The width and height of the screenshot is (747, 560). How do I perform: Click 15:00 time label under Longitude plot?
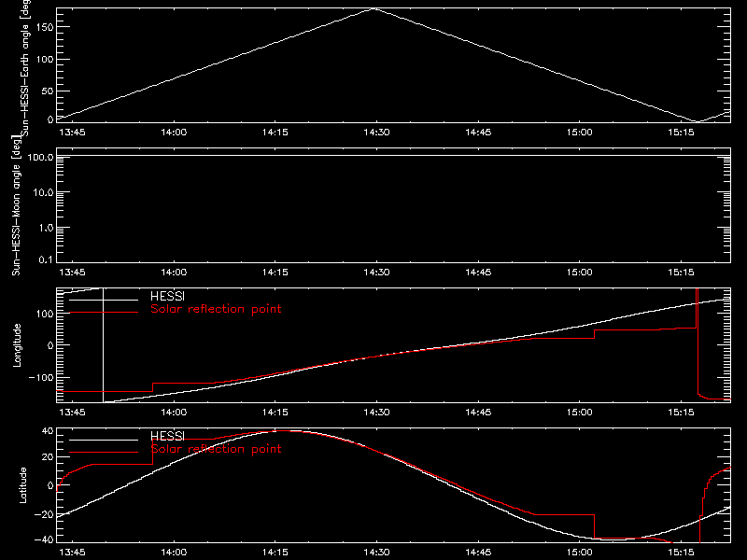[x=580, y=412]
